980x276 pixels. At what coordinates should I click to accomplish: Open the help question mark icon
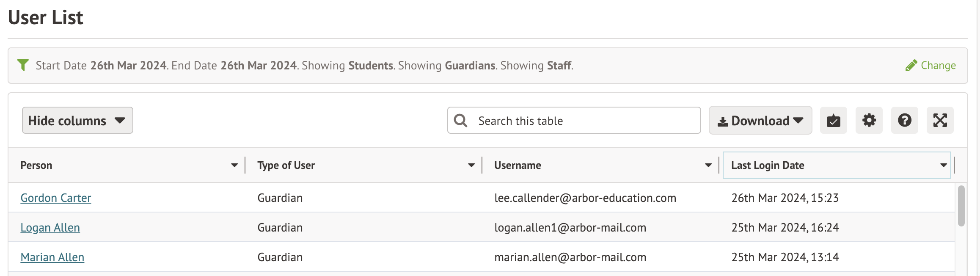coord(904,121)
